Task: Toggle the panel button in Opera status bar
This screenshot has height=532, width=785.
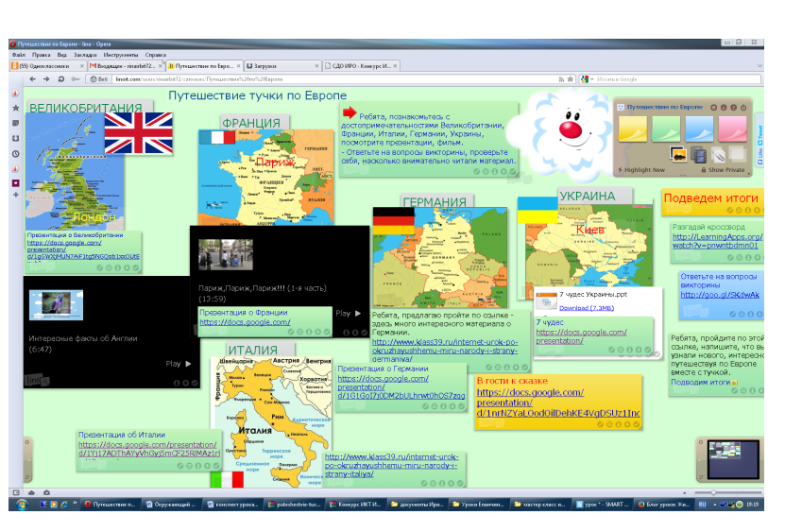Action: [x=16, y=492]
